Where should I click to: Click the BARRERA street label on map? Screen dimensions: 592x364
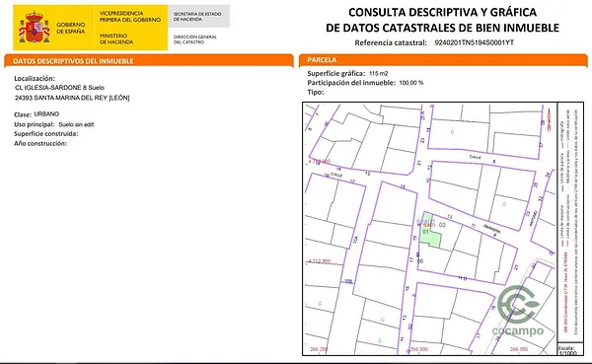492,229
